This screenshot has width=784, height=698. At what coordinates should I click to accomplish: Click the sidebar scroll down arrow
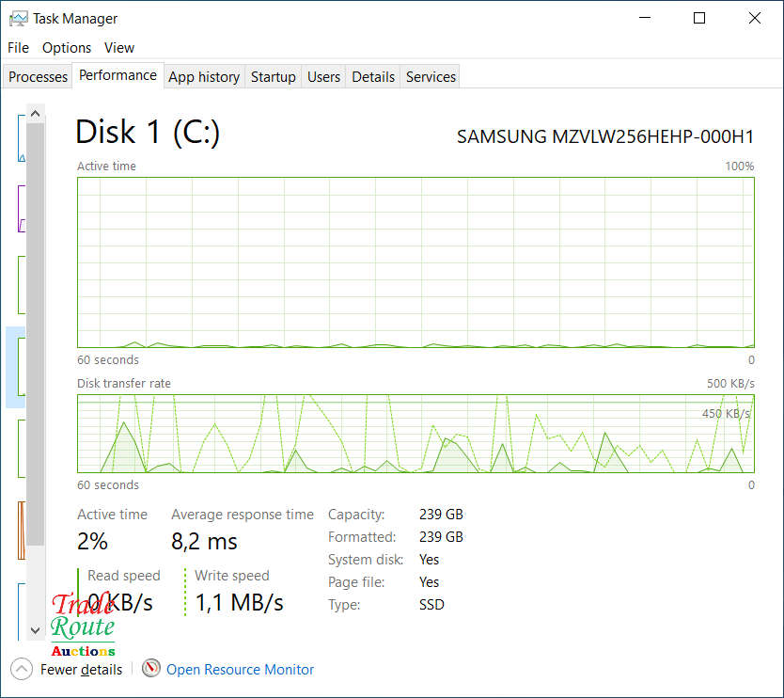click(x=36, y=630)
